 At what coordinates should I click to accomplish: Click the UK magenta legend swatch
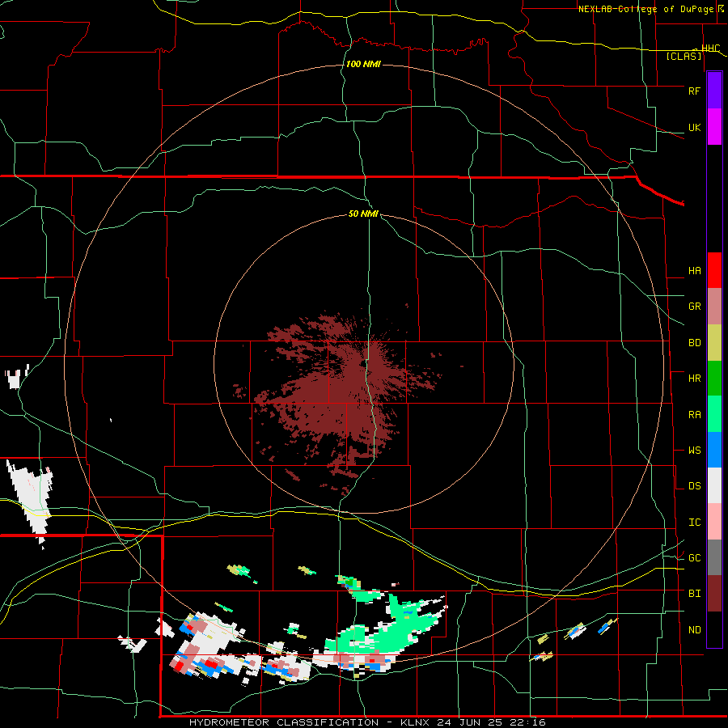pos(714,127)
